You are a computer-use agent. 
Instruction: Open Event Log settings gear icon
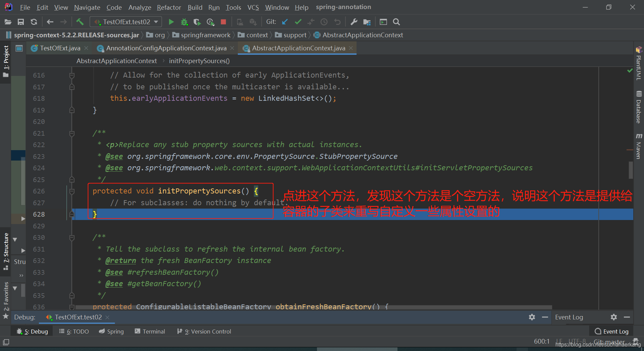pos(614,317)
